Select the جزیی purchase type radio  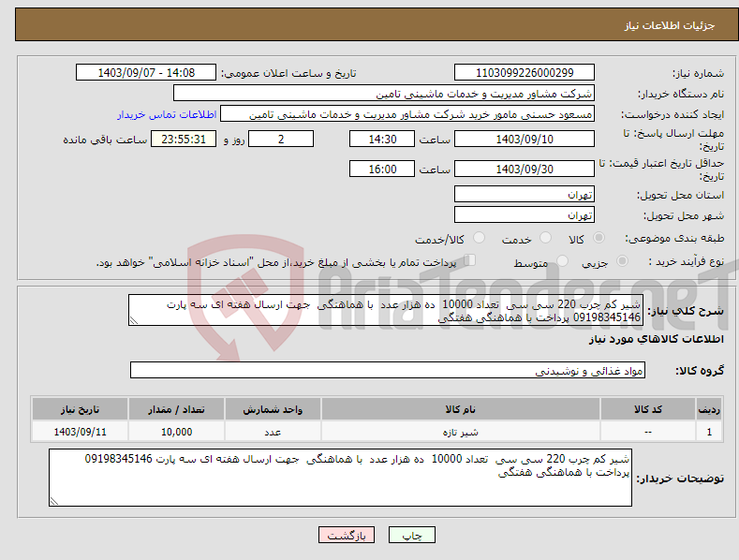622,260
